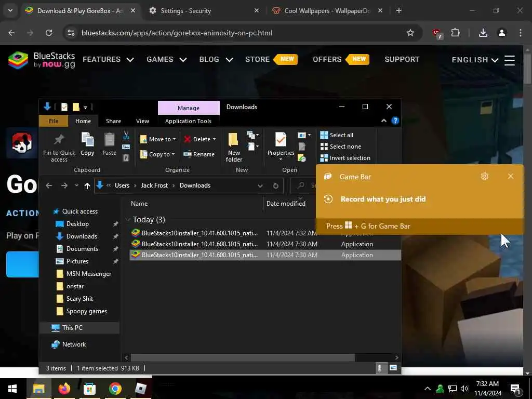Create a New folder from the ribbon
Viewport: 532px width, 399px height.
(x=234, y=147)
